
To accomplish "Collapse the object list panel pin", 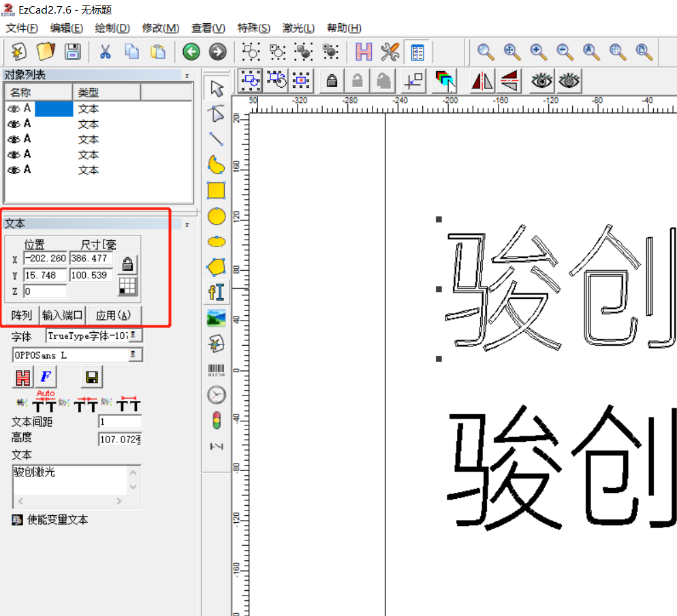I will point(187,76).
